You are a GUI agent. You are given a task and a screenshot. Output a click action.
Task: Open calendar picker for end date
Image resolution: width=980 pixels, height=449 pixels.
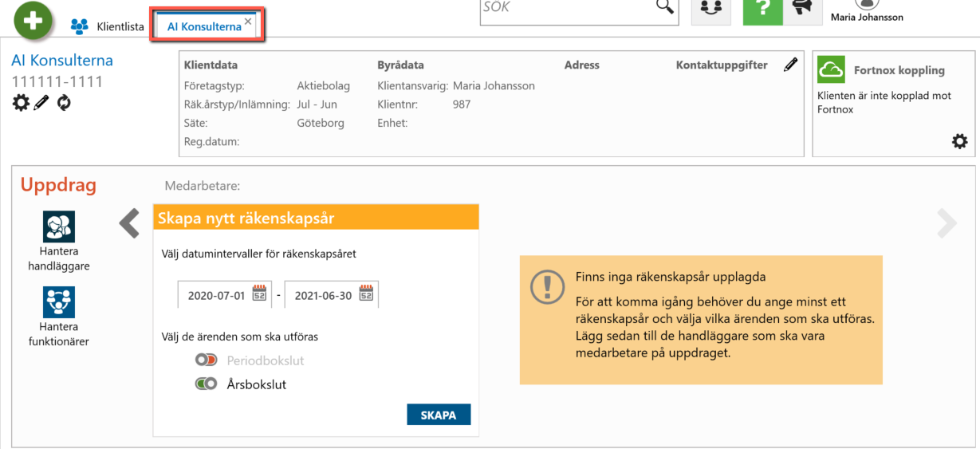click(x=366, y=293)
